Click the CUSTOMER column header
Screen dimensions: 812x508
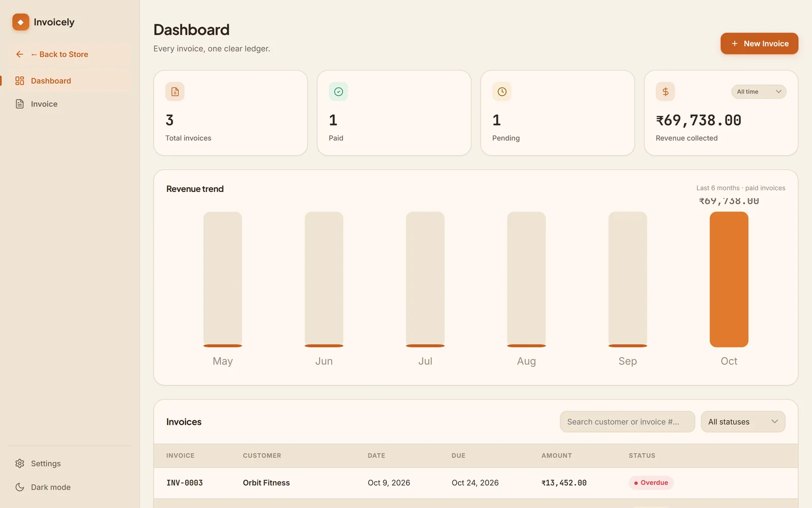coord(262,456)
